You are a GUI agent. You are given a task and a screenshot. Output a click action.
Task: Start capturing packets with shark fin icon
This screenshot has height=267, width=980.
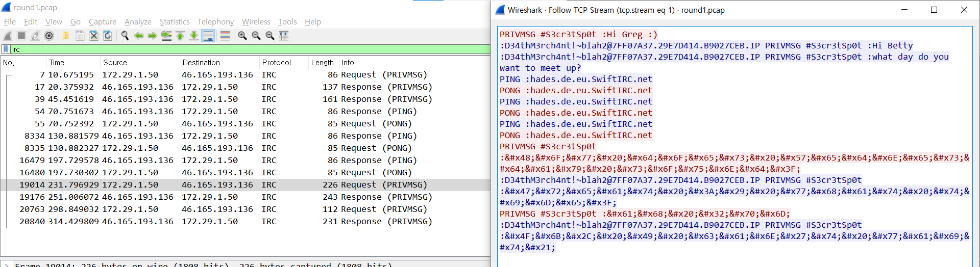tap(8, 36)
